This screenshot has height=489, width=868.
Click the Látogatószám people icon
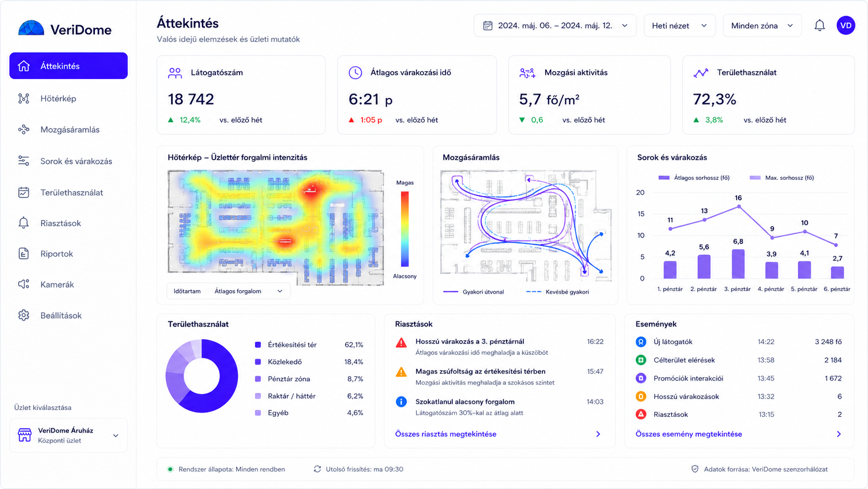click(175, 73)
